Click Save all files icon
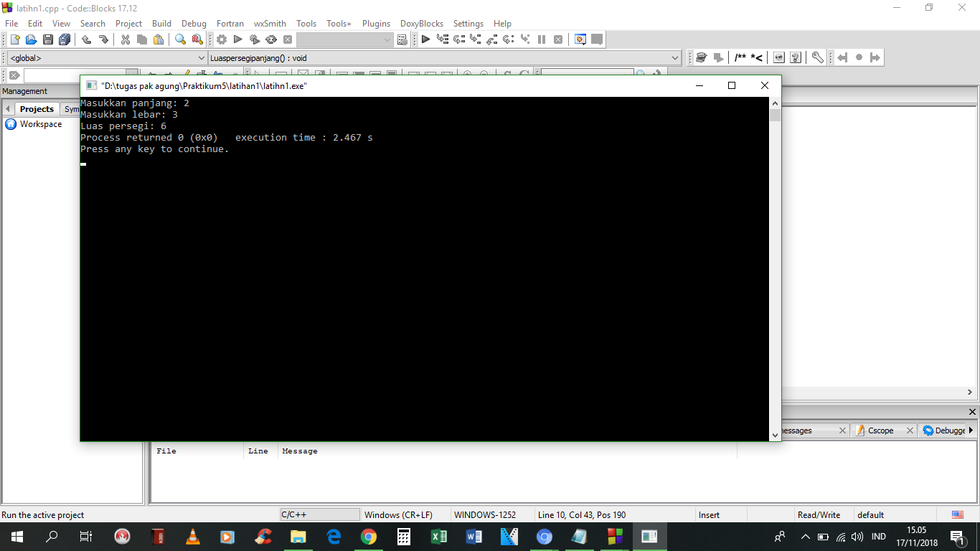 [x=65, y=39]
